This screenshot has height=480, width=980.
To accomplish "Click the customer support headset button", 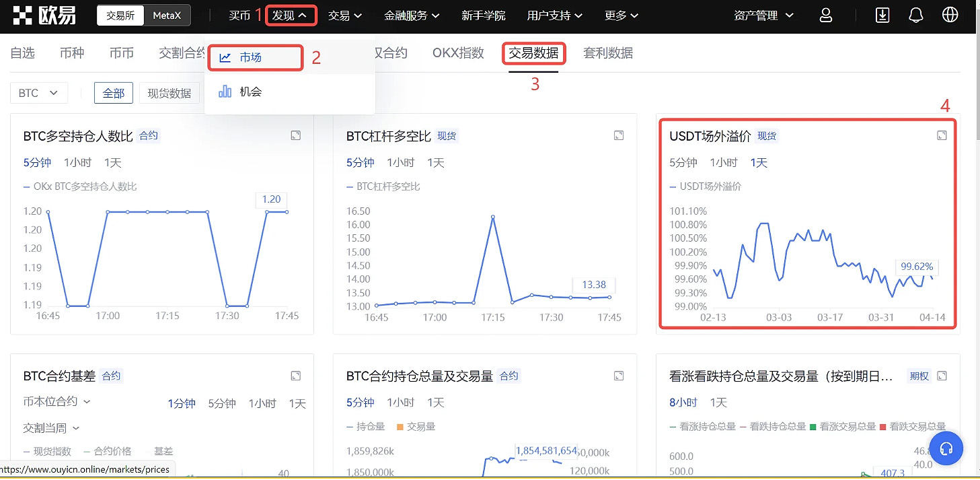I will tap(946, 448).
